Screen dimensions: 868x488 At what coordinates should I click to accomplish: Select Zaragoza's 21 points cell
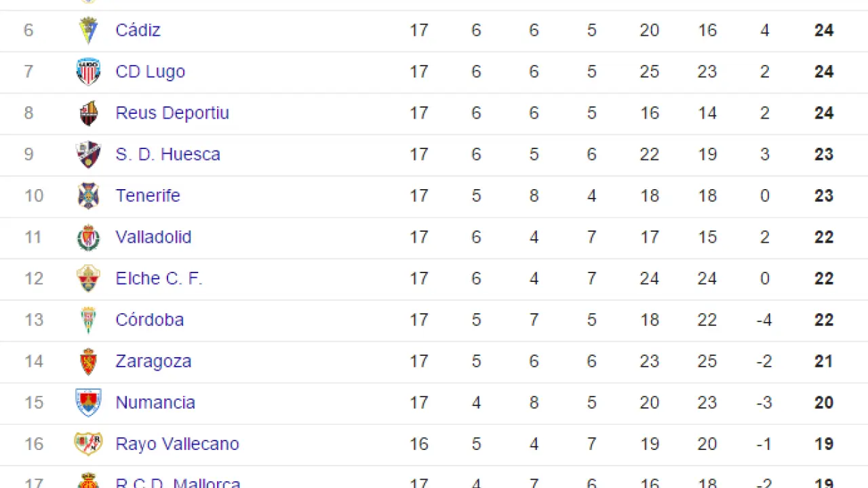824,361
